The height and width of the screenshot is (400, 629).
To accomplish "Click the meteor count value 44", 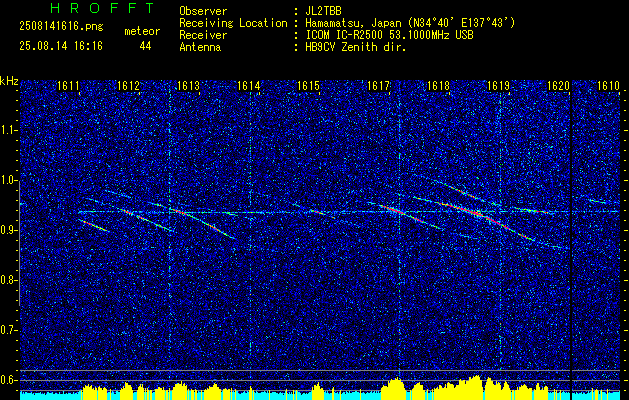I will (145, 46).
